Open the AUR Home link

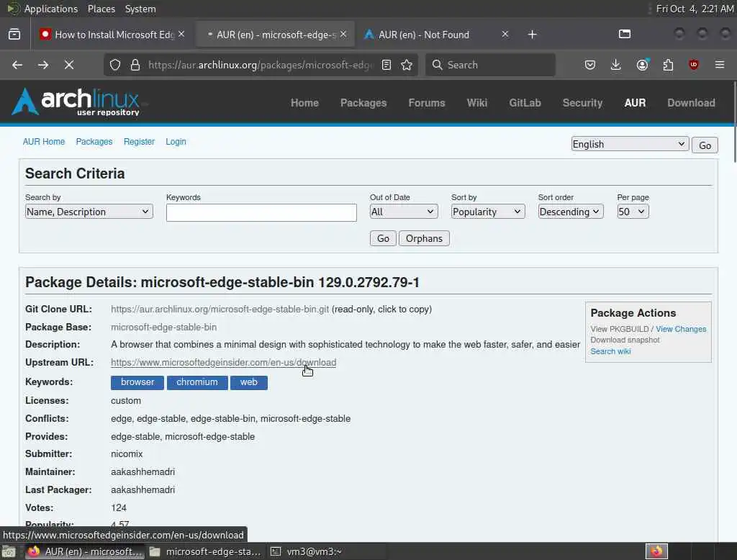click(44, 142)
